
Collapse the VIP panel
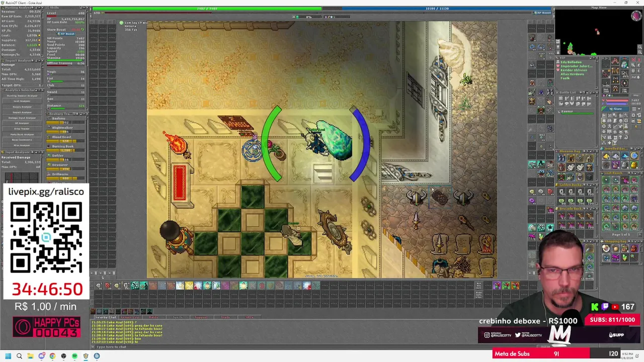coord(594,58)
